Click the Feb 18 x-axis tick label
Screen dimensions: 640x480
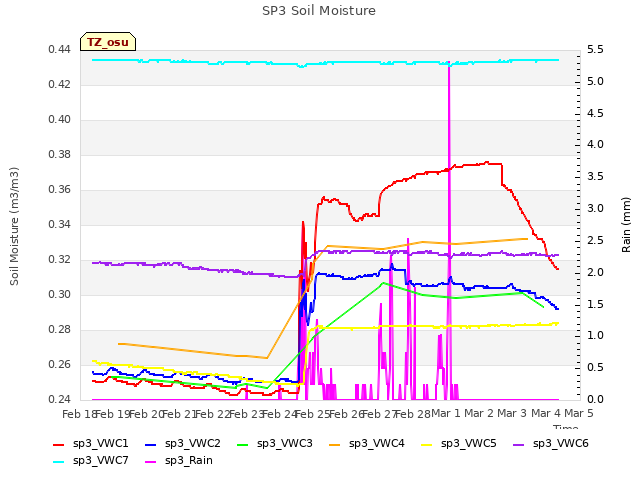click(x=79, y=414)
